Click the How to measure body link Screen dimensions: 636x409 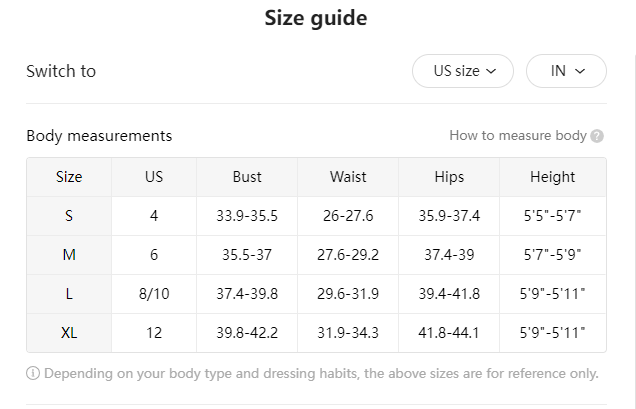click(517, 136)
